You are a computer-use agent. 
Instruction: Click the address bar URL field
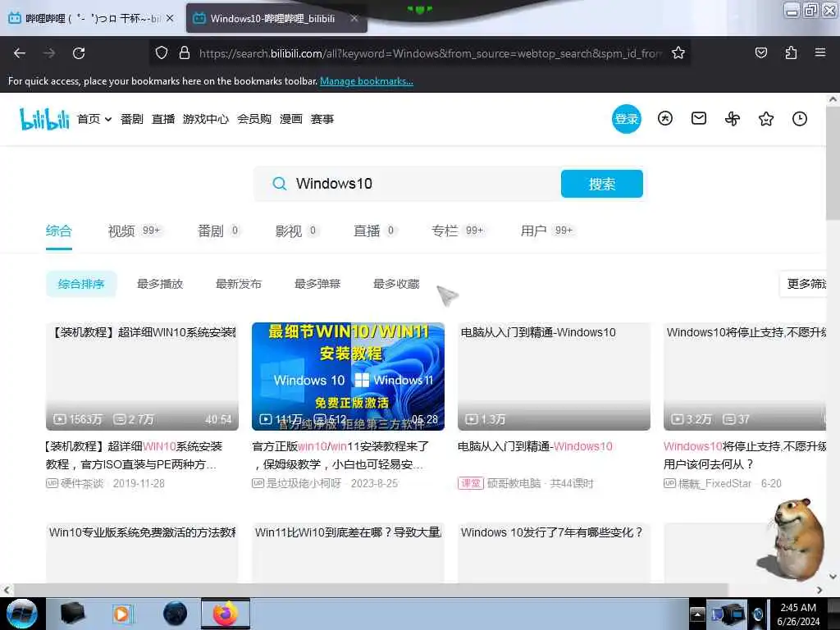(430, 53)
